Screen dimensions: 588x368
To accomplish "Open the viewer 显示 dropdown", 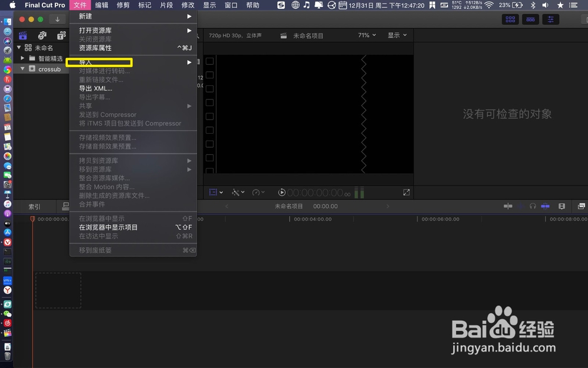I will (397, 35).
